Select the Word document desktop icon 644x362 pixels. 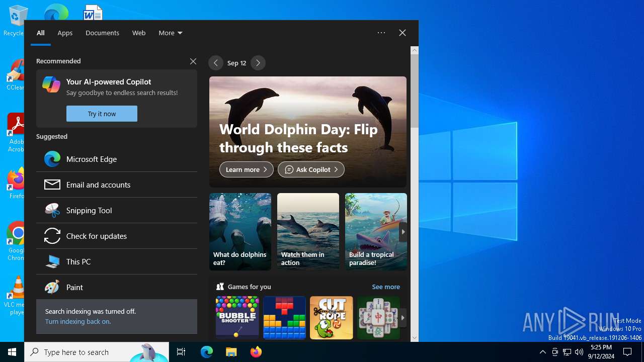pyautogui.click(x=93, y=12)
